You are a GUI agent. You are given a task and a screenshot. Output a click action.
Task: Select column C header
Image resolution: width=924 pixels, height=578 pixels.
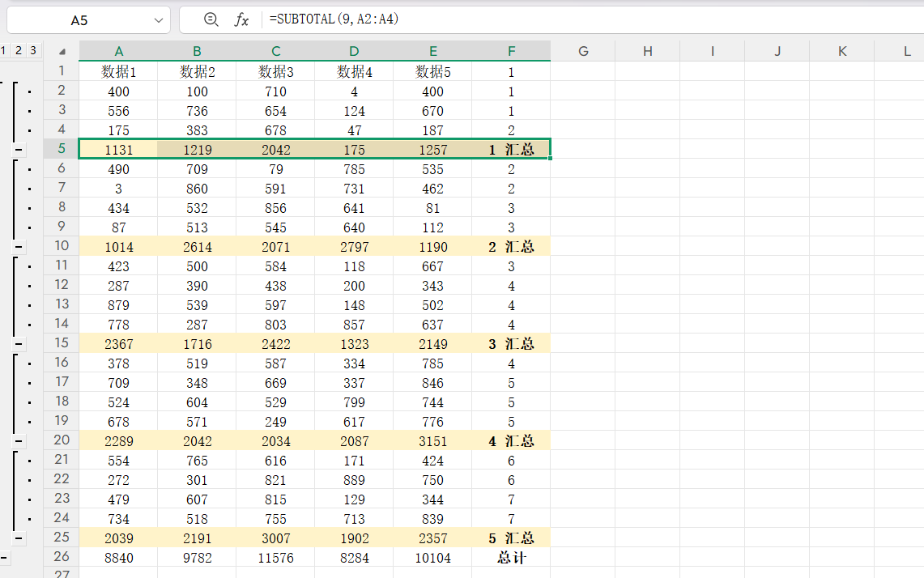[x=275, y=51]
